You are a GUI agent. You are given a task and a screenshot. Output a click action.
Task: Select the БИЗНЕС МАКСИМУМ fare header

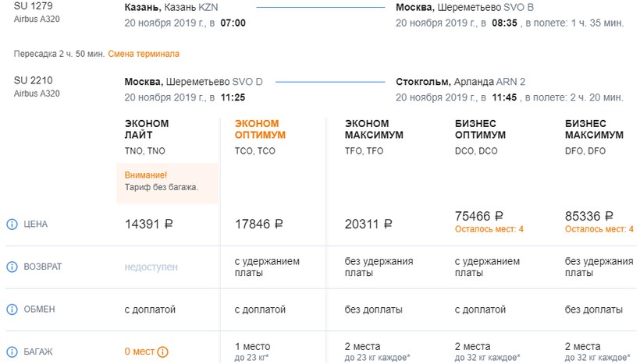(x=594, y=129)
